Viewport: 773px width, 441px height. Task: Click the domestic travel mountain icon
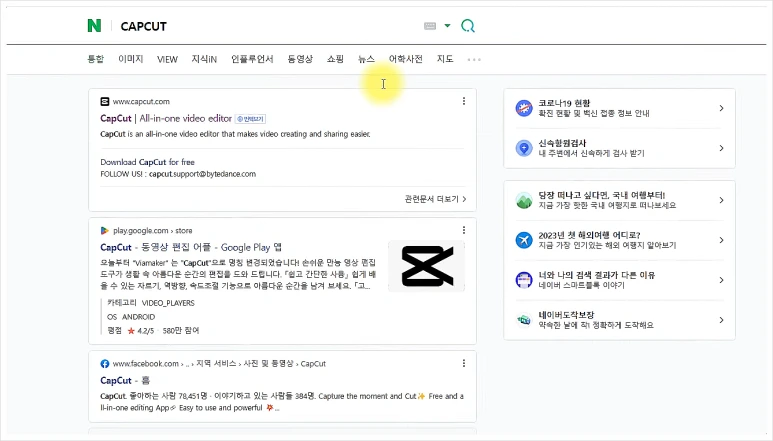(x=524, y=200)
